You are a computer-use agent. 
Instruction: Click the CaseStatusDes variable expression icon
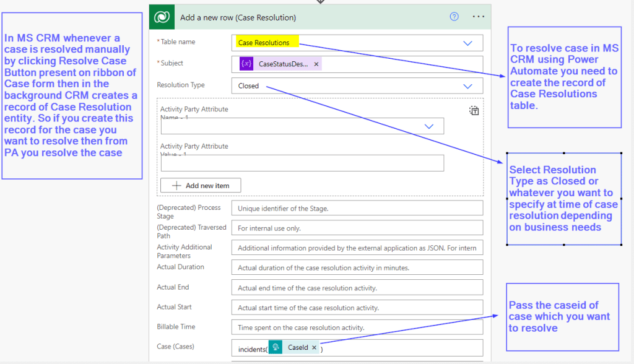[246, 64]
